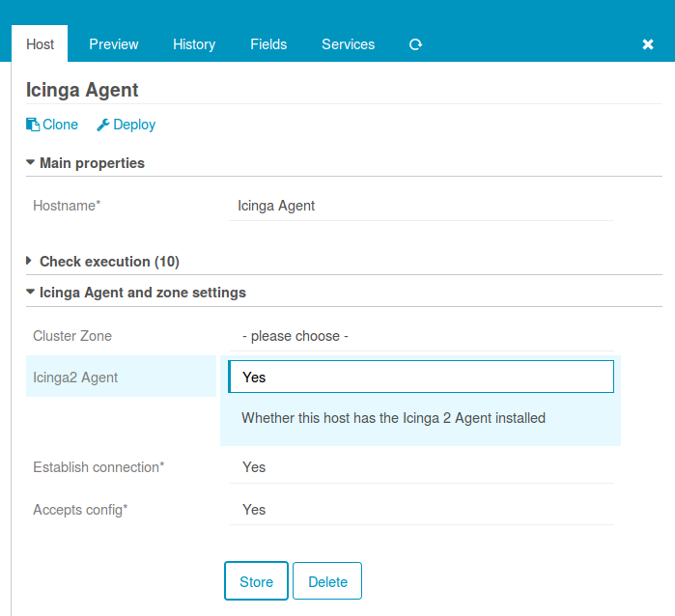The width and height of the screenshot is (675, 616).
Task: Click the Delete button
Action: pyautogui.click(x=327, y=580)
